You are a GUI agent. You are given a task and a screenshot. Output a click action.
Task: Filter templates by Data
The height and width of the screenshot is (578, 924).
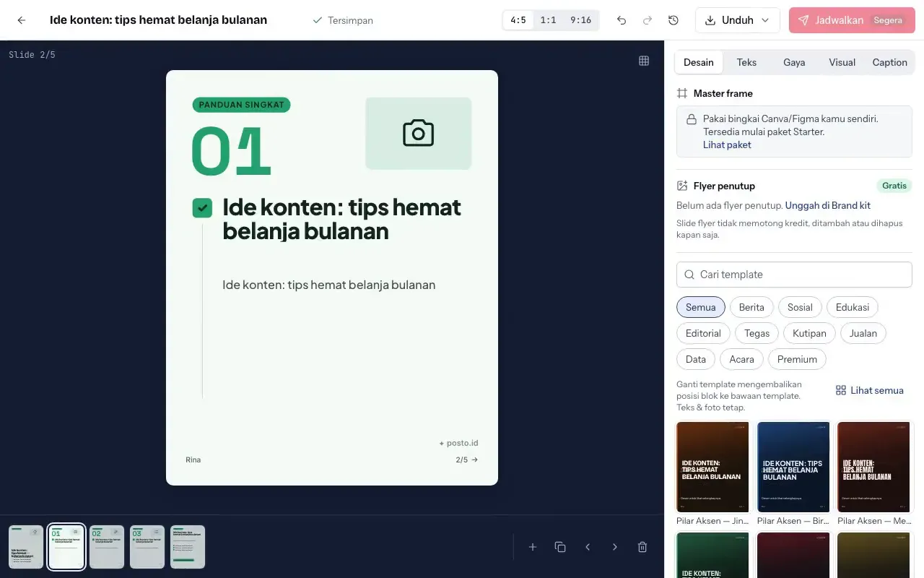[x=696, y=359]
